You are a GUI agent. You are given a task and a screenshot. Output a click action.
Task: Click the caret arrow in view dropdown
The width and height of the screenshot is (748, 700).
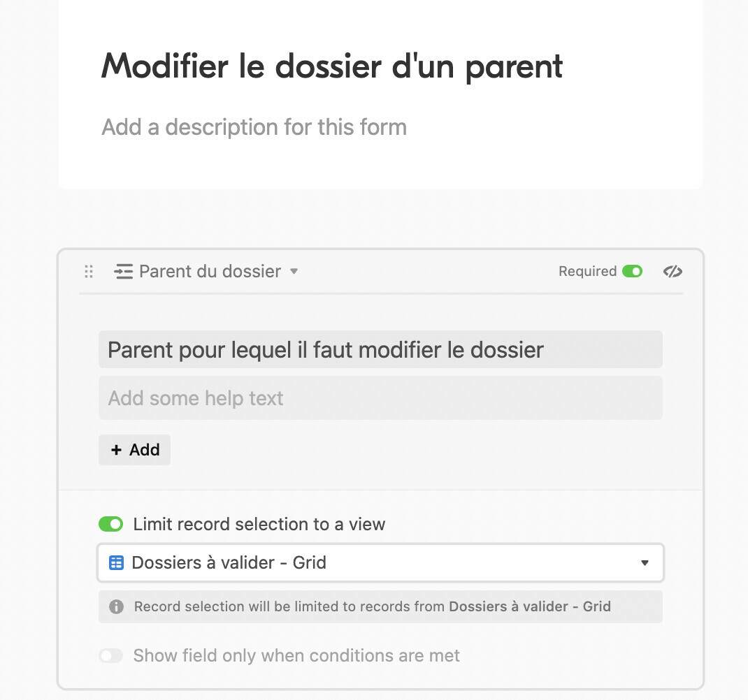(x=645, y=562)
